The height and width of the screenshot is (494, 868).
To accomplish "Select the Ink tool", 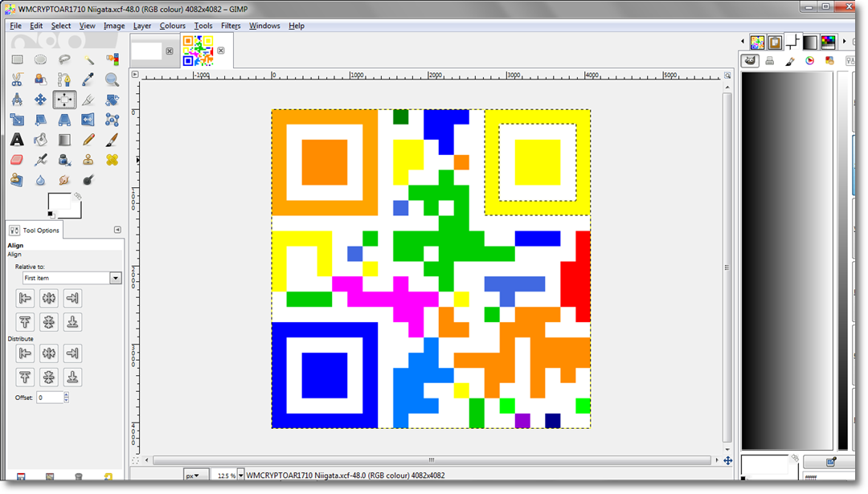I will coord(64,160).
